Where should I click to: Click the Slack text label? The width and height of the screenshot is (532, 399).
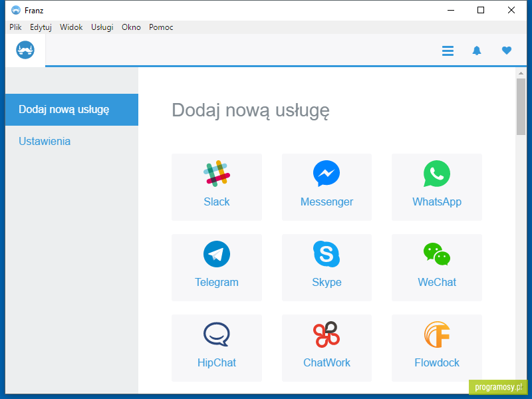coord(217,202)
